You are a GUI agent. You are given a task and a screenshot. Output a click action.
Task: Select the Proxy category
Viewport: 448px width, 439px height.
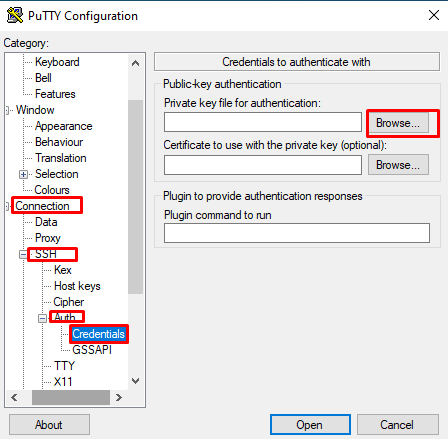[48, 238]
